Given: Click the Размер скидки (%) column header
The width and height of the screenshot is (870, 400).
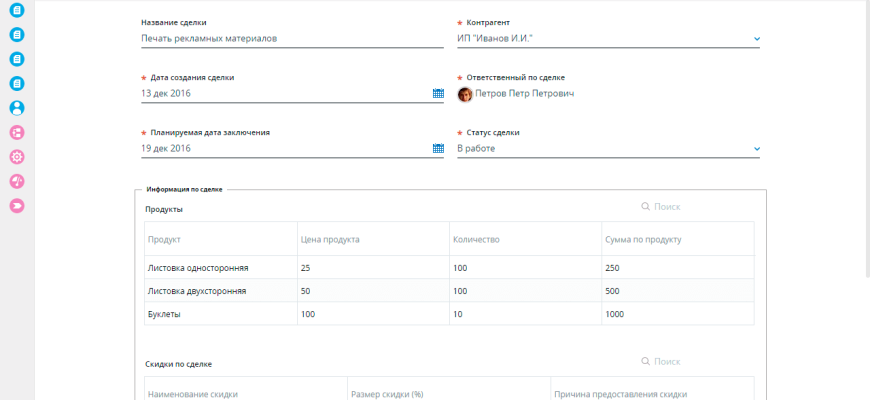Looking at the screenshot, I should coord(387,394).
